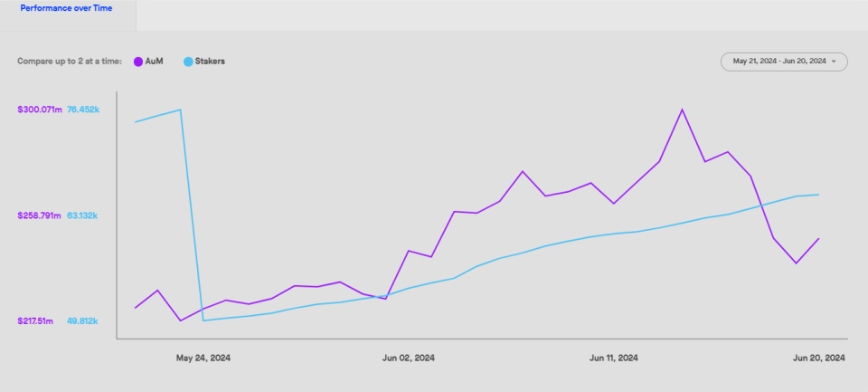Image resolution: width=868 pixels, height=392 pixels.
Task: Toggle the AuM purple series dot
Action: pos(137,62)
